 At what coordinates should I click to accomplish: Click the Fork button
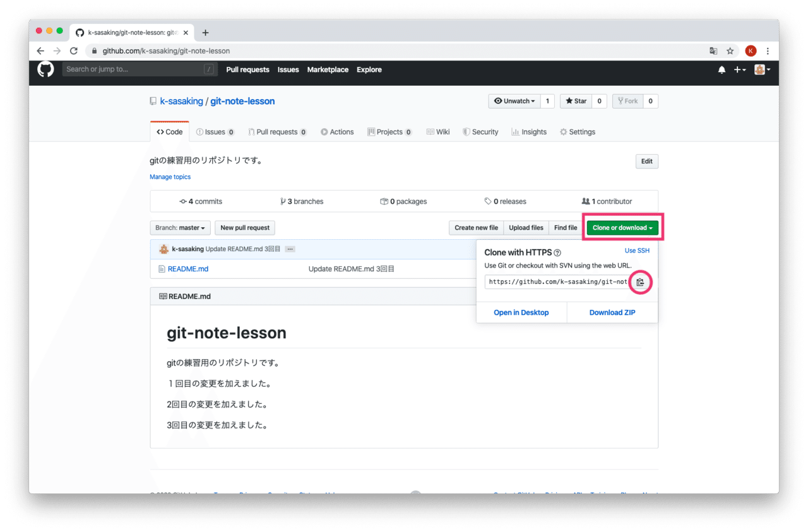(x=628, y=101)
